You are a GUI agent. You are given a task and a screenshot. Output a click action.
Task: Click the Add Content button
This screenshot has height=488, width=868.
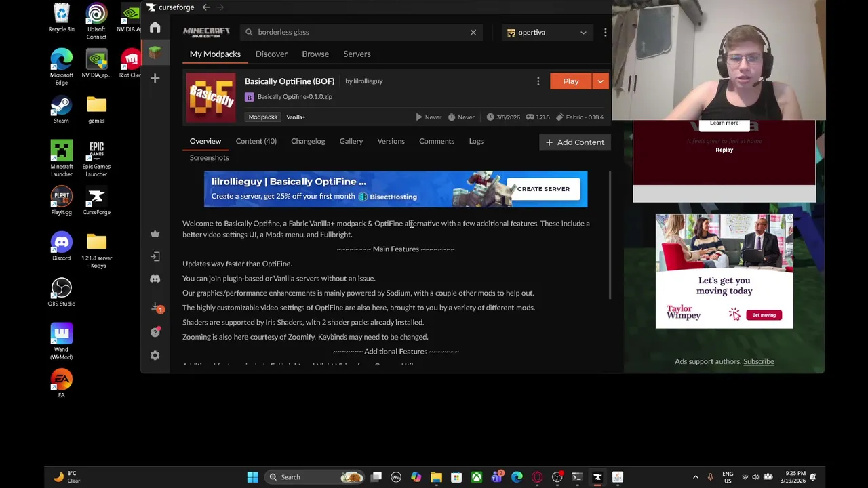(x=575, y=142)
